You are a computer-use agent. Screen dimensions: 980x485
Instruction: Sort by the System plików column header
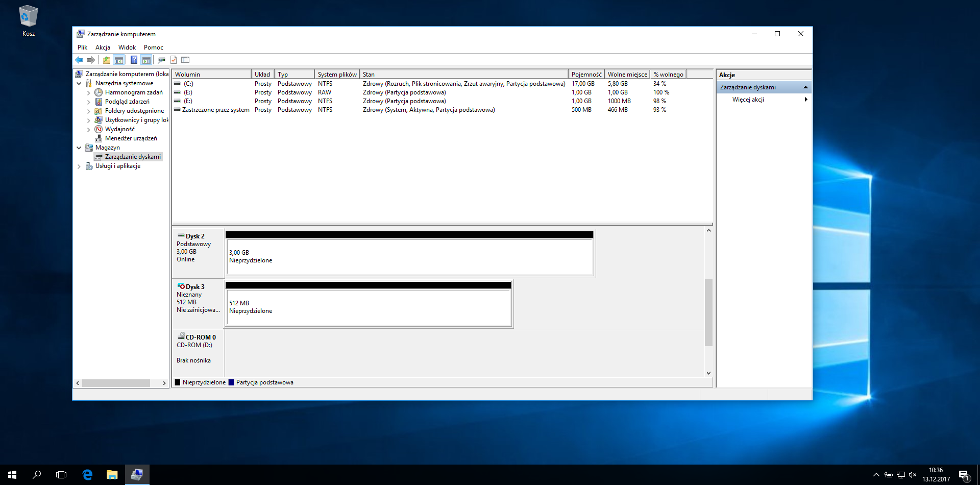pos(337,75)
